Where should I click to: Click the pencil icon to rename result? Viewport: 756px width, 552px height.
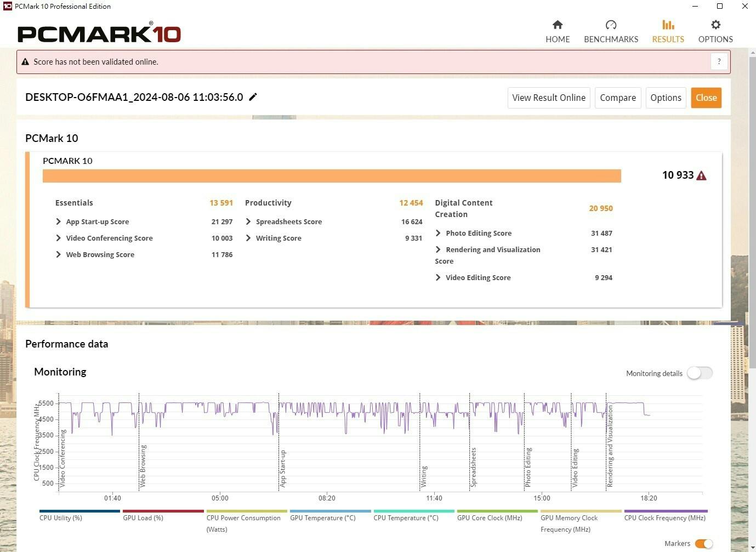click(x=253, y=97)
